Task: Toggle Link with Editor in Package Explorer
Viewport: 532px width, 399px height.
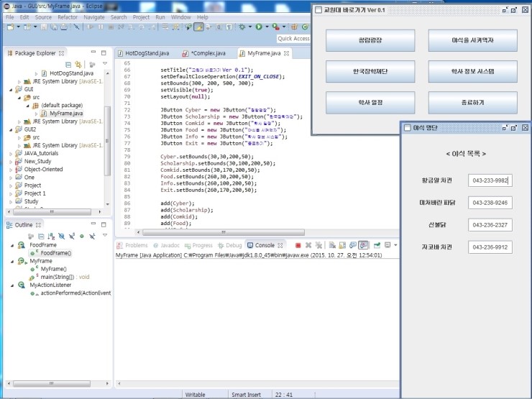Action: [x=78, y=64]
